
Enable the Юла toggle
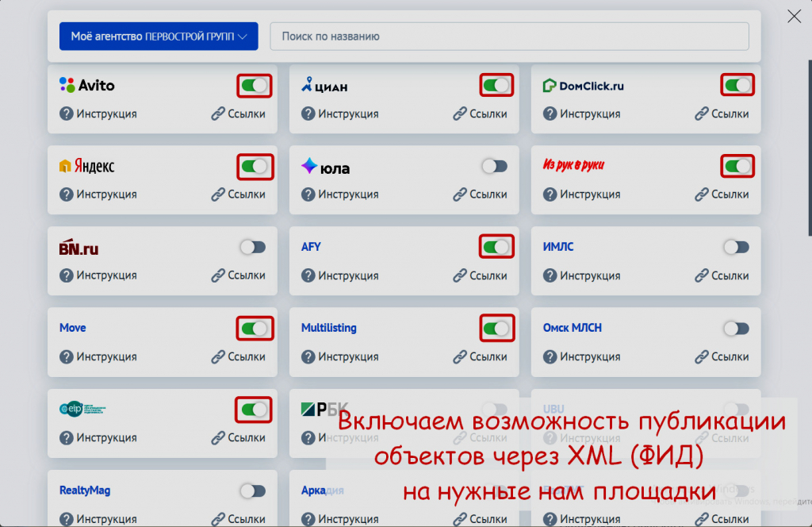click(x=495, y=167)
